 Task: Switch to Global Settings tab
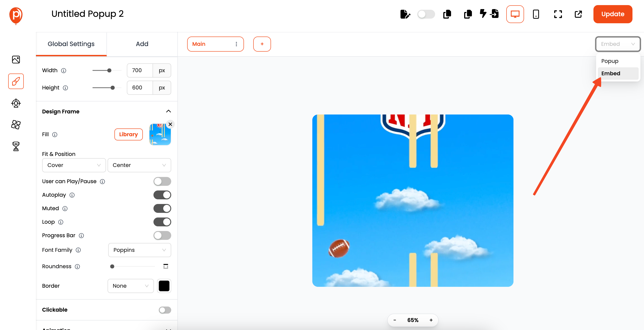71,44
